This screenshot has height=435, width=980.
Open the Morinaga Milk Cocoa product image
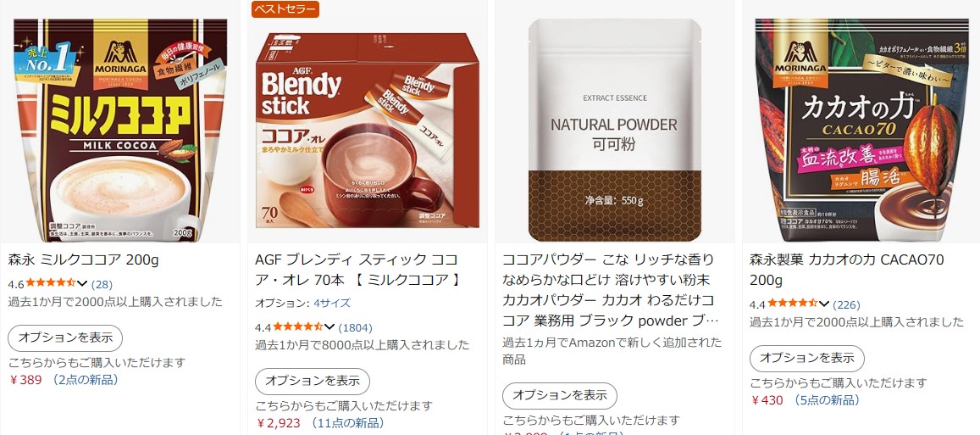click(x=120, y=131)
